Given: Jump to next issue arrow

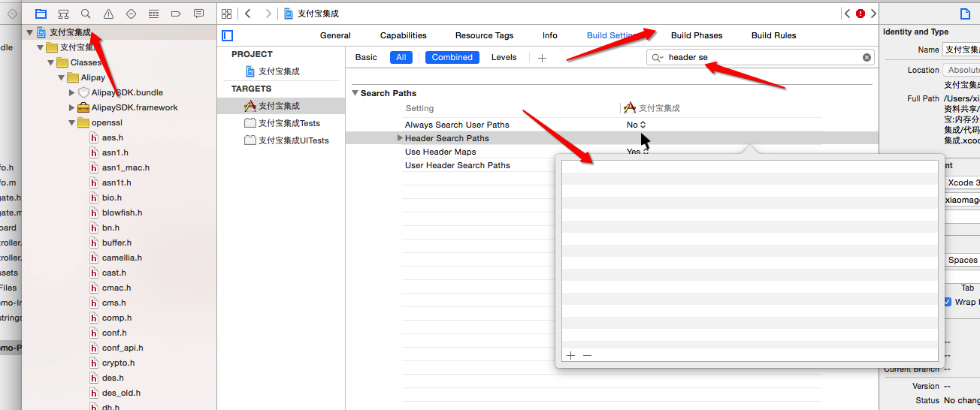Looking at the screenshot, I should click(x=873, y=14).
